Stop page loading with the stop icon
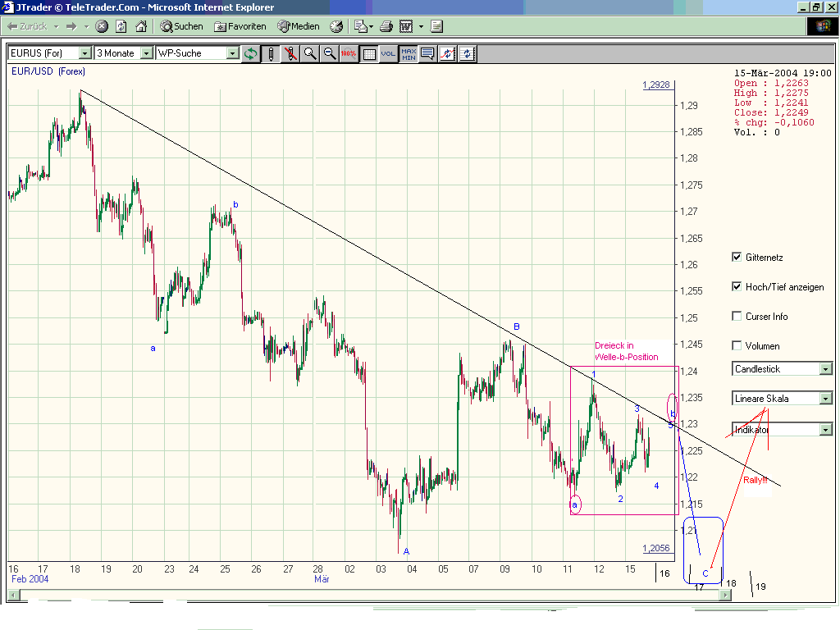The image size is (840, 630). point(102,26)
